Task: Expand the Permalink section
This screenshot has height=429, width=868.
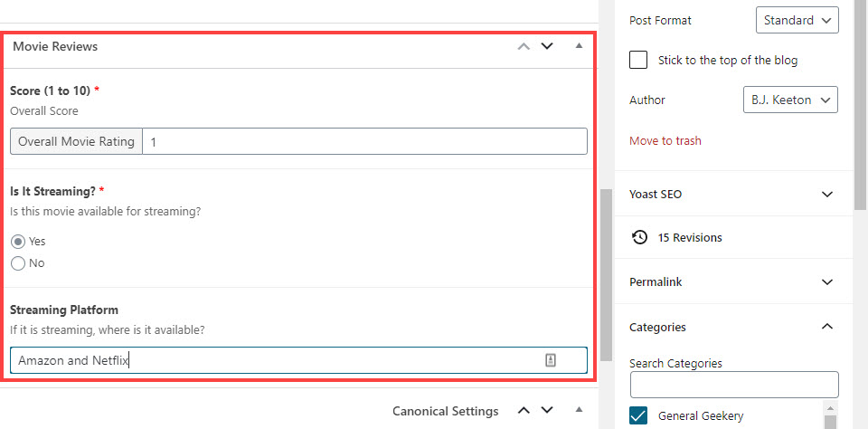Action: point(826,282)
